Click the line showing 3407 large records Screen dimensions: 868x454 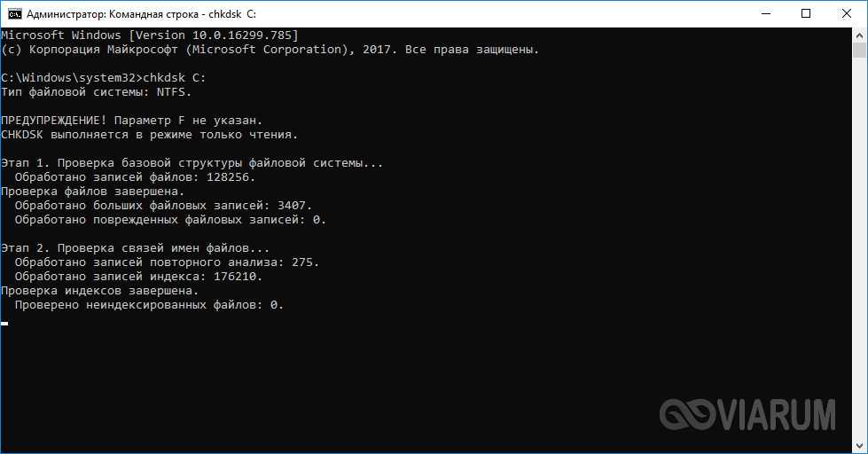(163, 206)
